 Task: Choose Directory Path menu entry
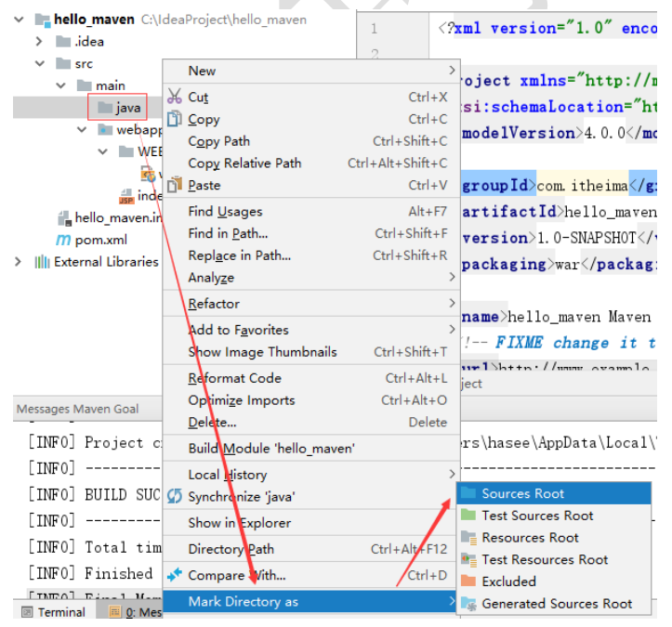(311, 549)
